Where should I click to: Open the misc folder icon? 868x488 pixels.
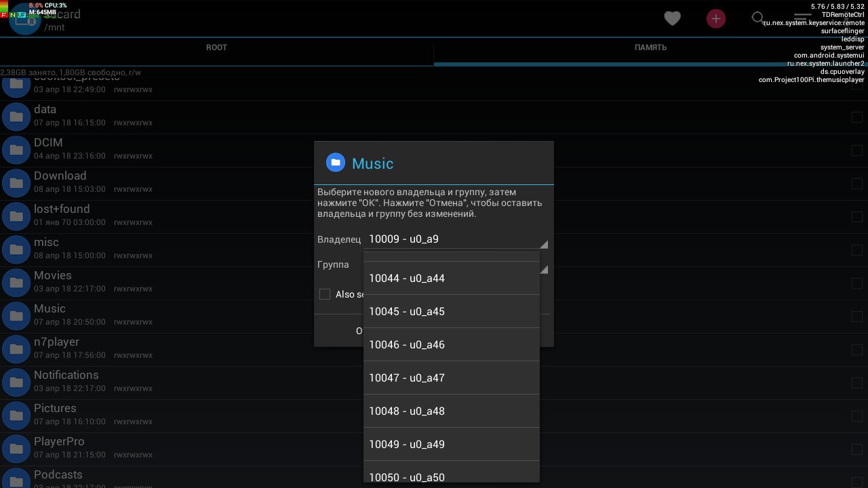16,249
